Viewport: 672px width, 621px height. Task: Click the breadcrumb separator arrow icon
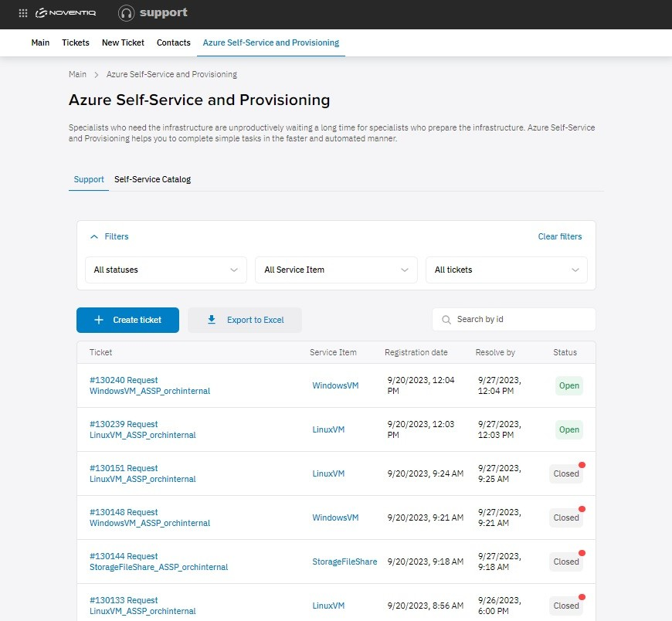coord(97,75)
